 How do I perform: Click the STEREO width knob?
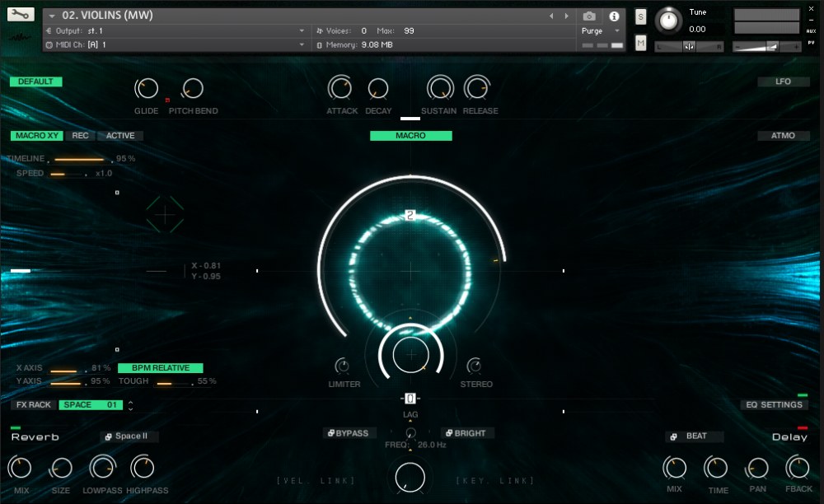click(476, 365)
